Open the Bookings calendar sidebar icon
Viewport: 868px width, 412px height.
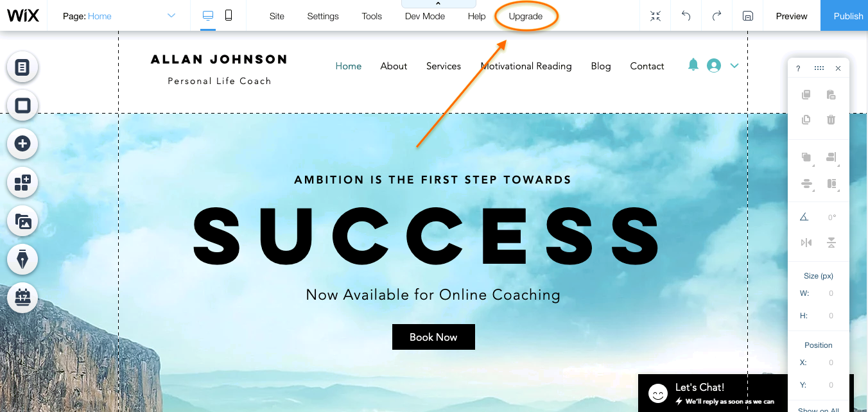point(22,298)
